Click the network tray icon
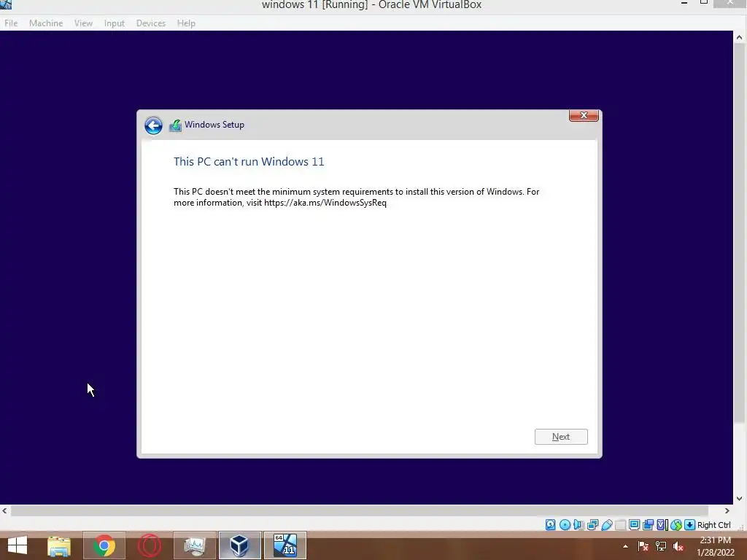The image size is (747, 560). (661, 546)
